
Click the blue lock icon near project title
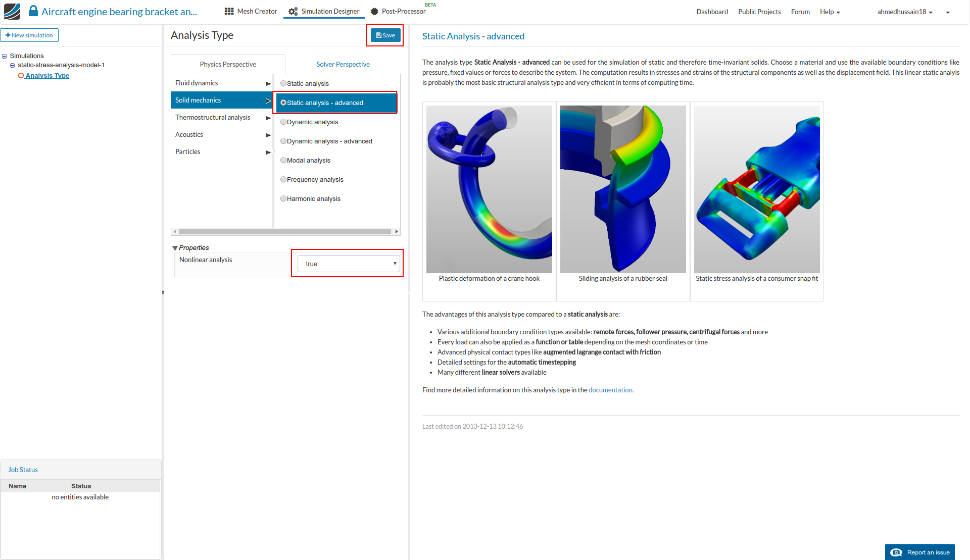pyautogui.click(x=33, y=11)
